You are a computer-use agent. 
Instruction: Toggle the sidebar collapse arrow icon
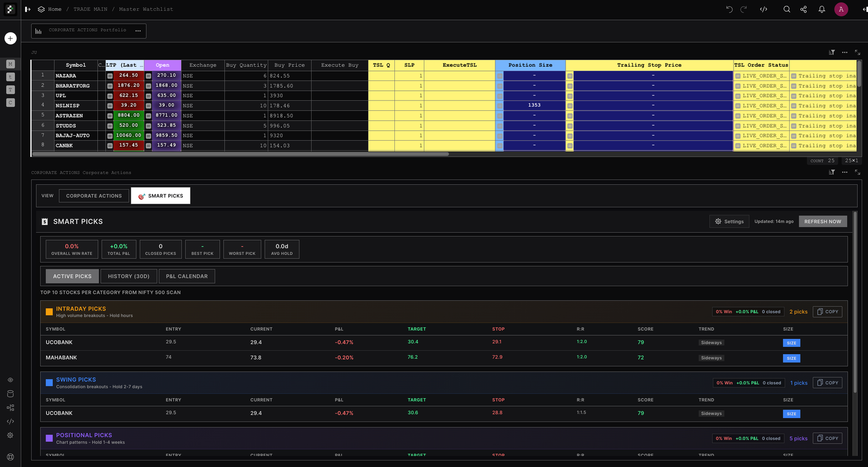(28, 9)
